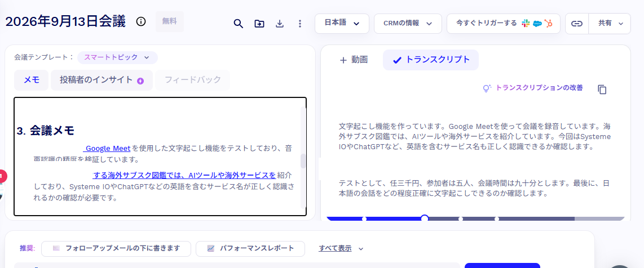Open the 日本語 language dropdown

click(x=342, y=23)
